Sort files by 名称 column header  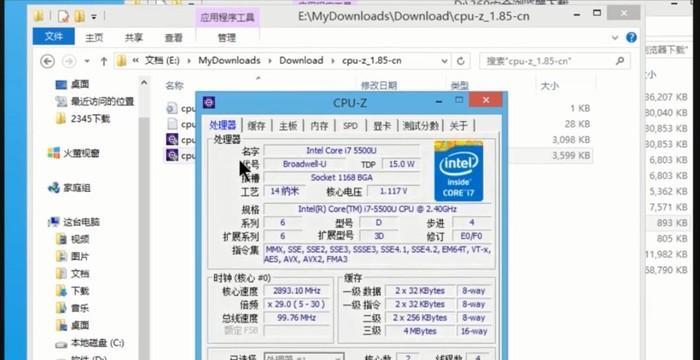174,85
